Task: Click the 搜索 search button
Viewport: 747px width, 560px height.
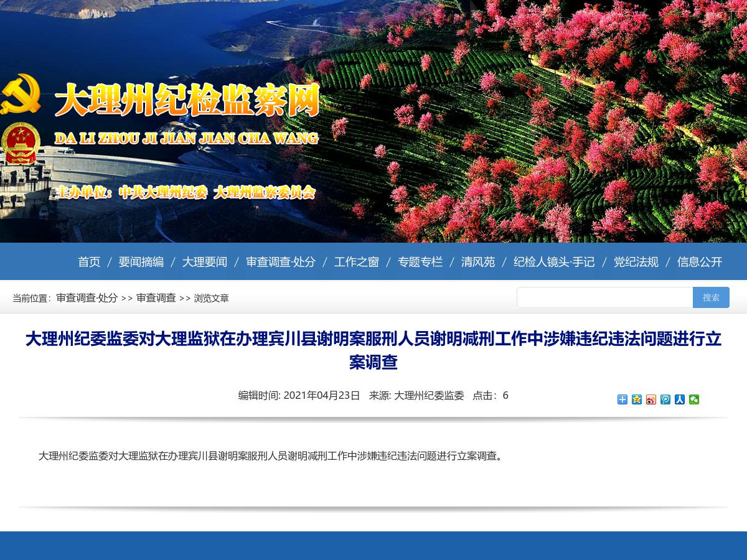Action: tap(710, 297)
